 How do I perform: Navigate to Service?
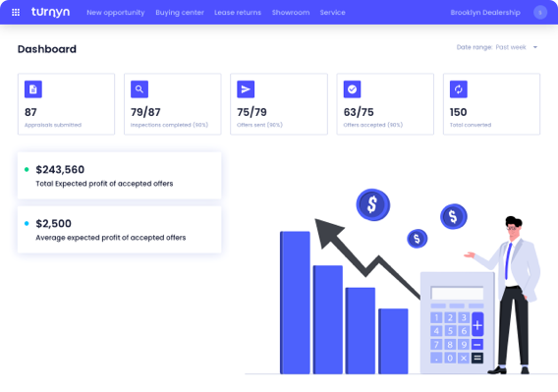tap(332, 13)
